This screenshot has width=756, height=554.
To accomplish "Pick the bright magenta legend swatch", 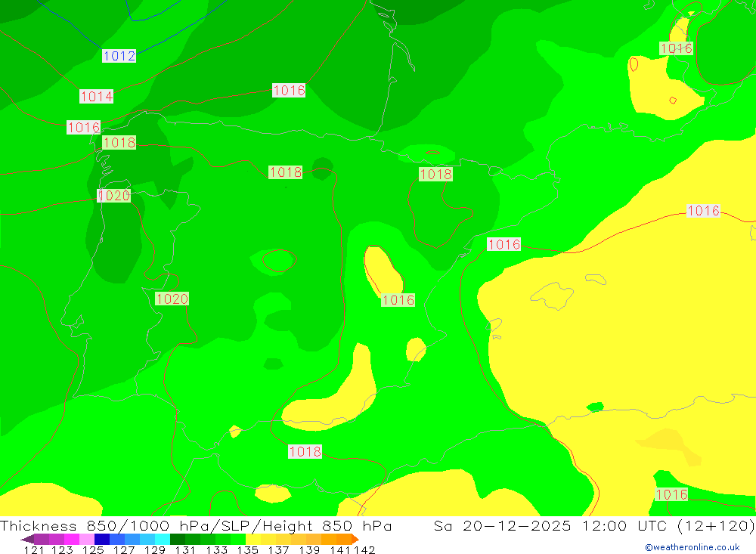I will (x=72, y=539).
